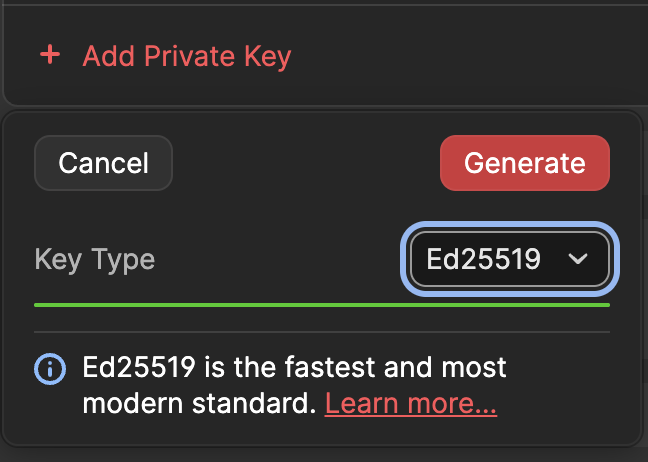648x462 pixels.
Task: Click the chevron arrow in Key Type selector
Action: [578, 260]
